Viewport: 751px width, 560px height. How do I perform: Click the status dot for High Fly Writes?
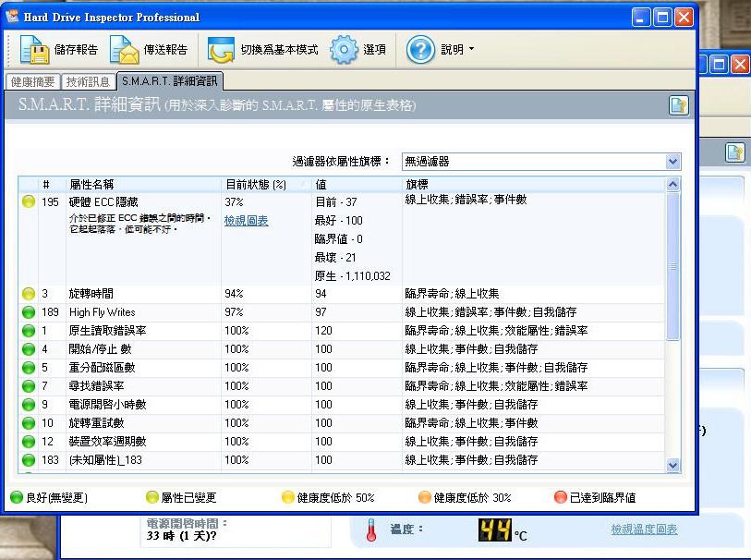click(x=29, y=312)
